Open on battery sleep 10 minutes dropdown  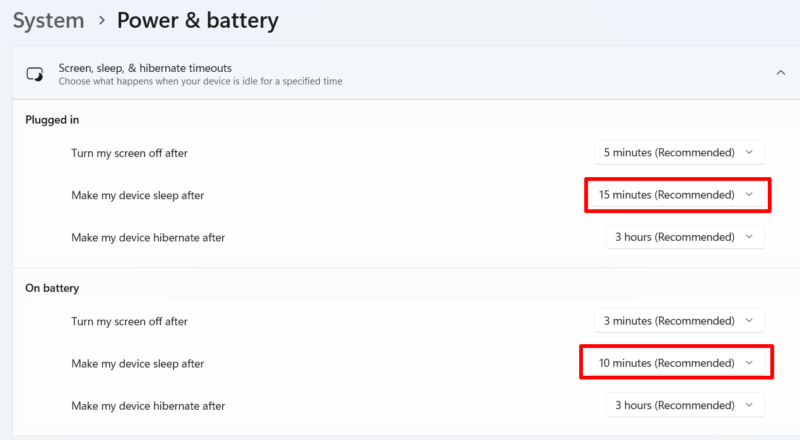[x=677, y=363]
